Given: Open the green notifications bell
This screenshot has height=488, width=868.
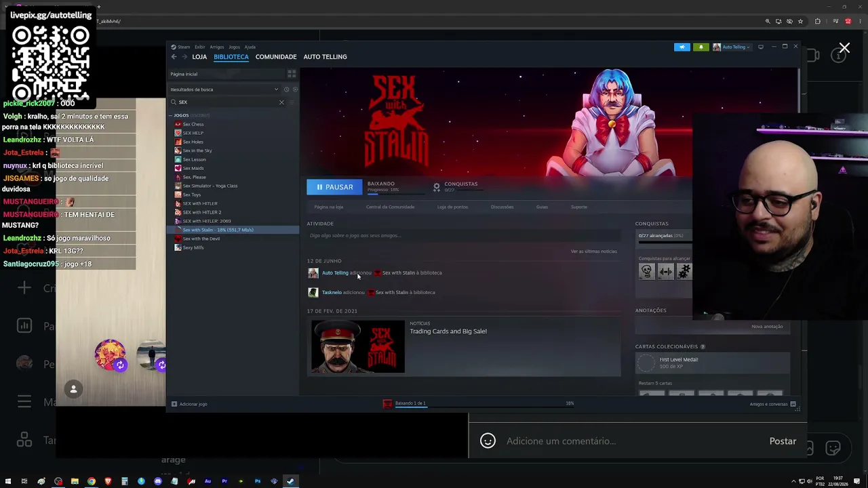Looking at the screenshot, I should [x=701, y=47].
